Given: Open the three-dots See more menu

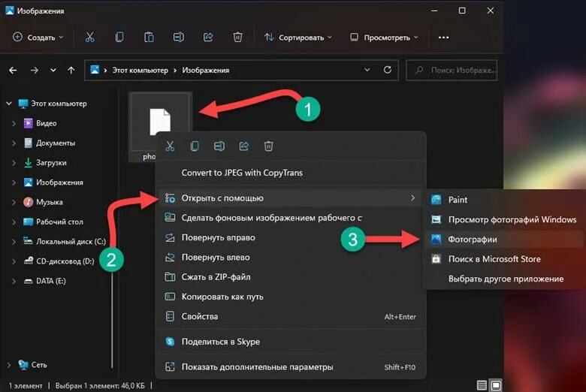Looking at the screenshot, I should [443, 38].
